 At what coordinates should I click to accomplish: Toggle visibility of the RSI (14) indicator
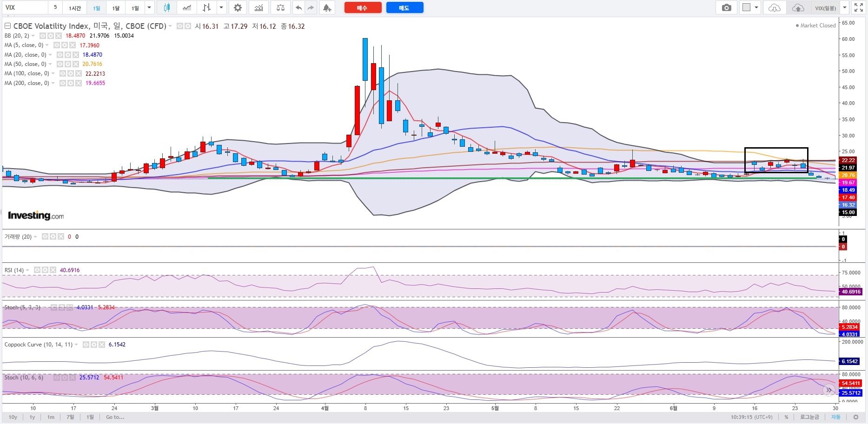point(37,270)
